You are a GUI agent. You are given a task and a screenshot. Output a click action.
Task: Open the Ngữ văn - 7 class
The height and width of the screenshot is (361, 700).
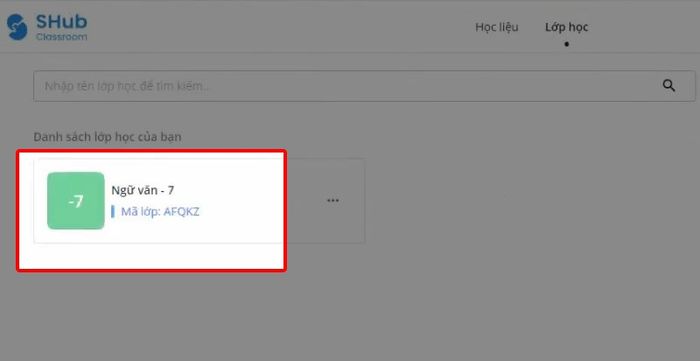[142, 191]
